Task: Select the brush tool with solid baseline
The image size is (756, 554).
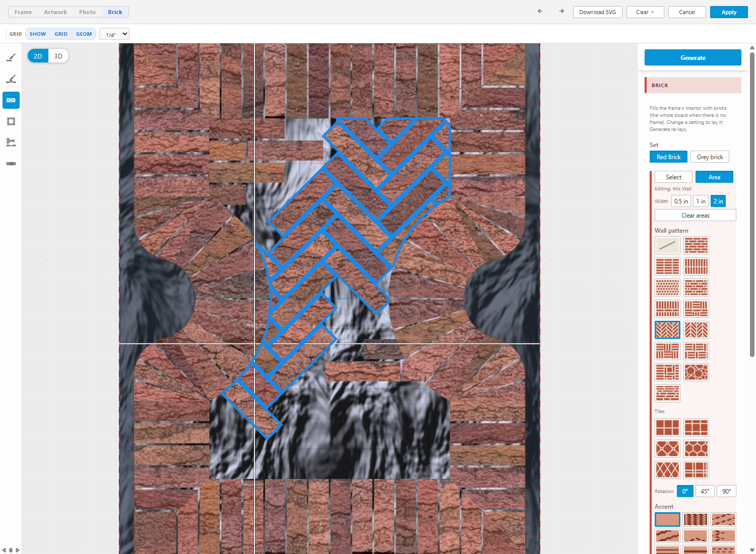Action: pos(11,58)
